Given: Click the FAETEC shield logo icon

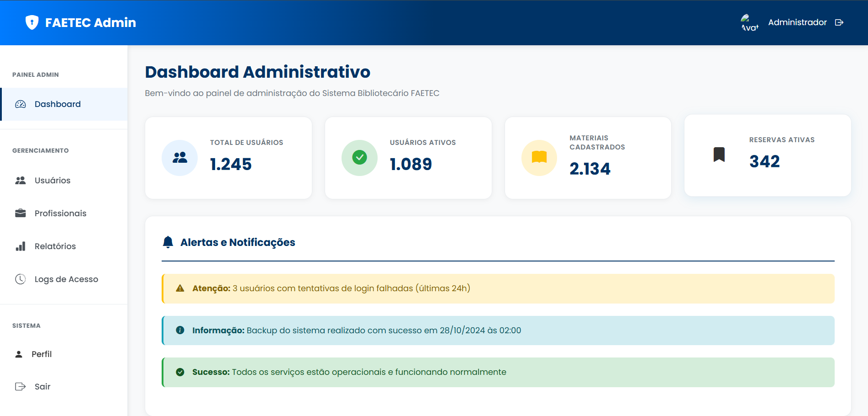Looking at the screenshot, I should point(32,22).
